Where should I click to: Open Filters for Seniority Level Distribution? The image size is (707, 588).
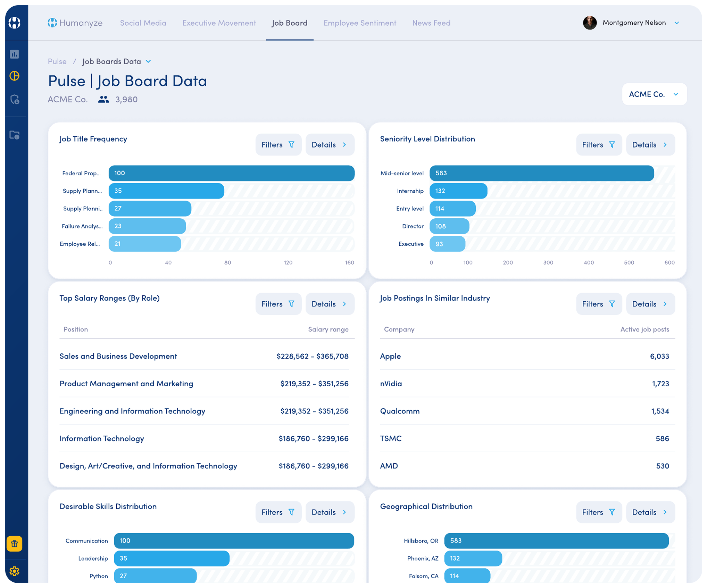tap(599, 145)
